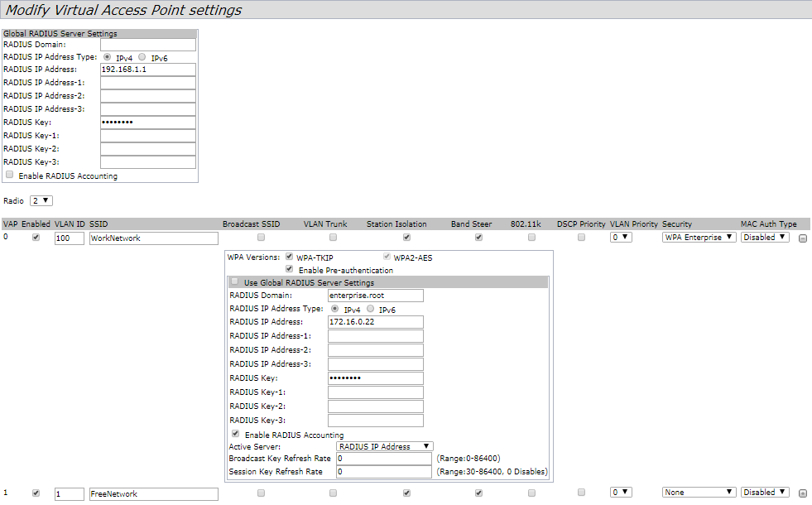Click Session Key Refresh Rate field

384,472
